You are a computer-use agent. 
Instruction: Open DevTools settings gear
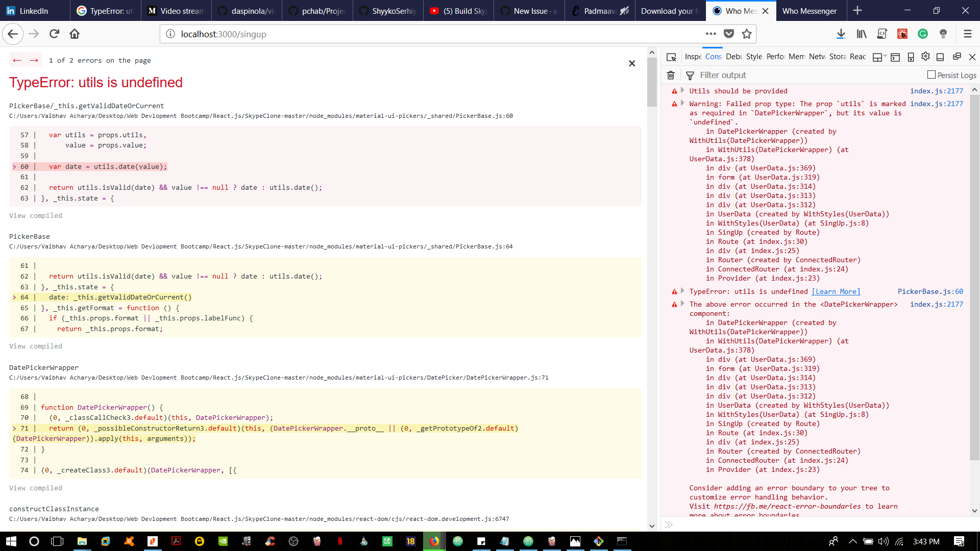925,57
